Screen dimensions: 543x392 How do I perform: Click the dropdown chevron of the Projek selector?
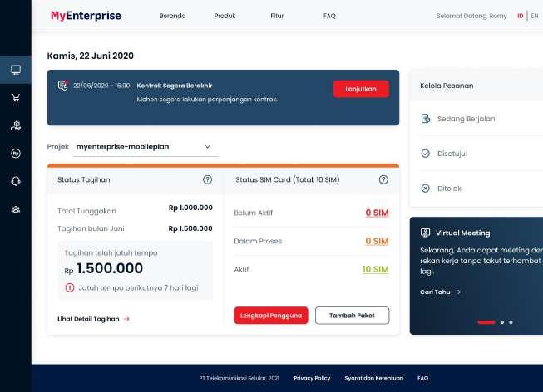207,147
